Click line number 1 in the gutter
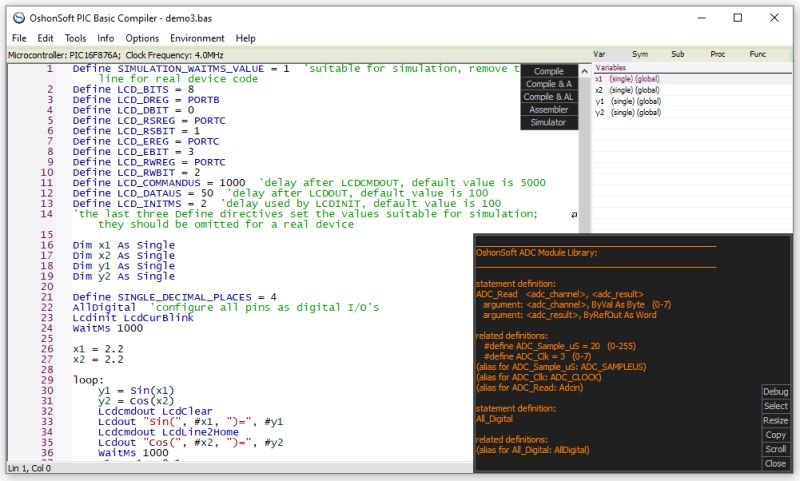This screenshot has height=481, width=800. pos(49,68)
